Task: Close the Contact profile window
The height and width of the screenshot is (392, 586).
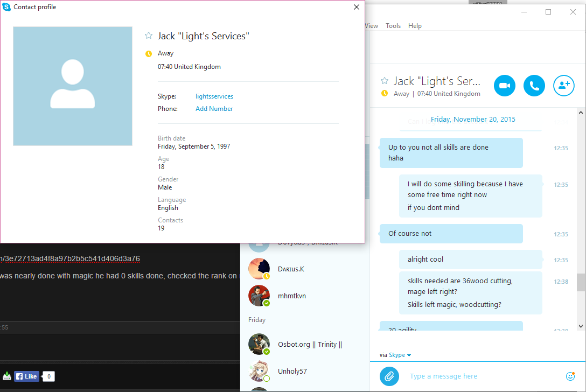Action: (x=356, y=7)
